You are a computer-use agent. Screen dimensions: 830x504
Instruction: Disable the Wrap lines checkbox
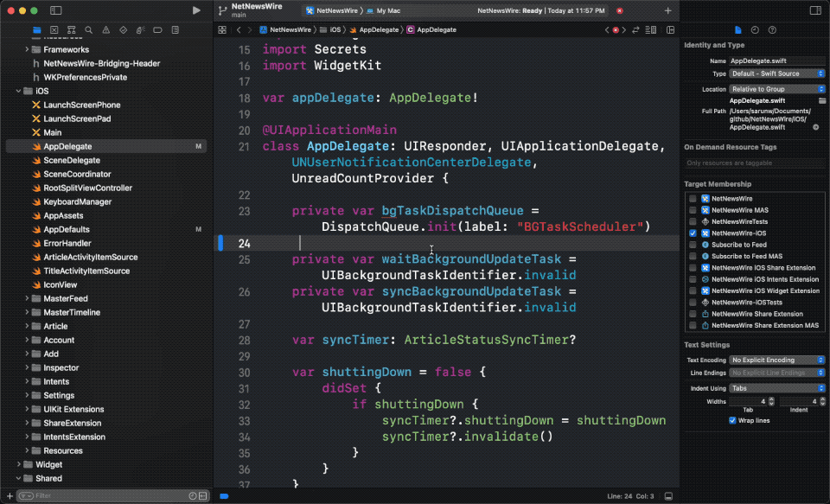point(733,420)
